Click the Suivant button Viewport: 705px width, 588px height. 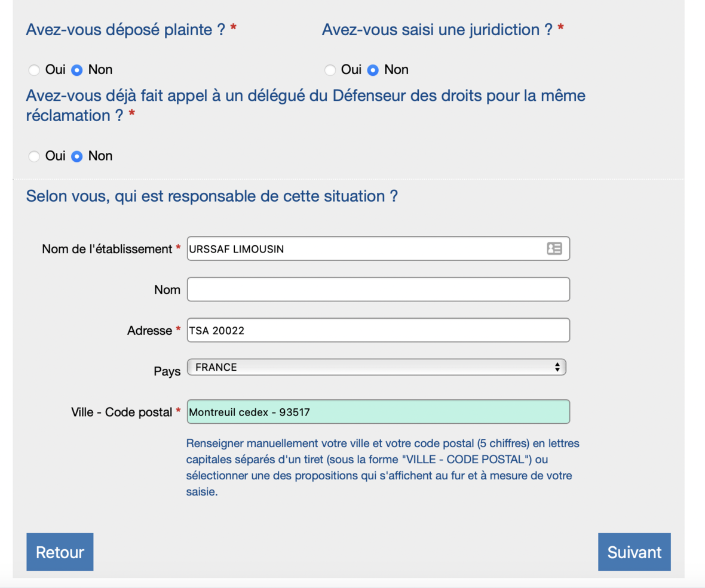[x=634, y=552]
